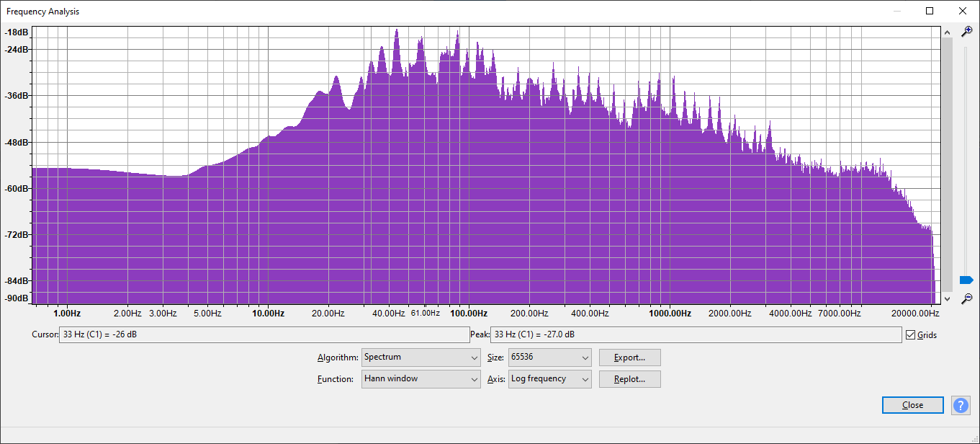
Task: Click inside the Cursor readout field
Action: coord(264,335)
